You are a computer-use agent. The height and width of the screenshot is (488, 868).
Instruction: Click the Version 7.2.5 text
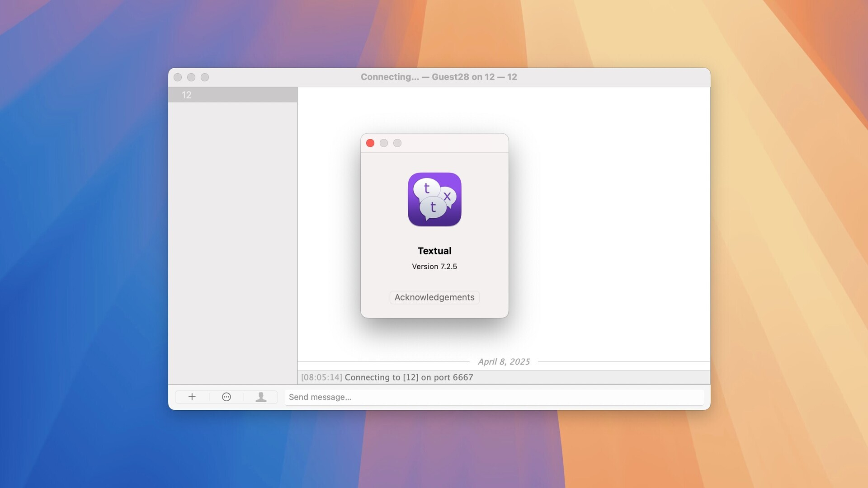pyautogui.click(x=434, y=266)
